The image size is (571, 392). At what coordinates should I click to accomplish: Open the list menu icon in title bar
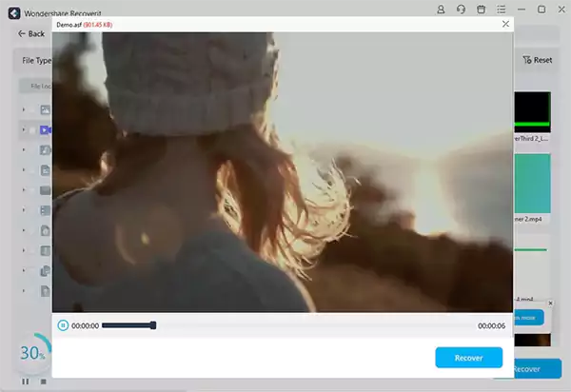[502, 10]
